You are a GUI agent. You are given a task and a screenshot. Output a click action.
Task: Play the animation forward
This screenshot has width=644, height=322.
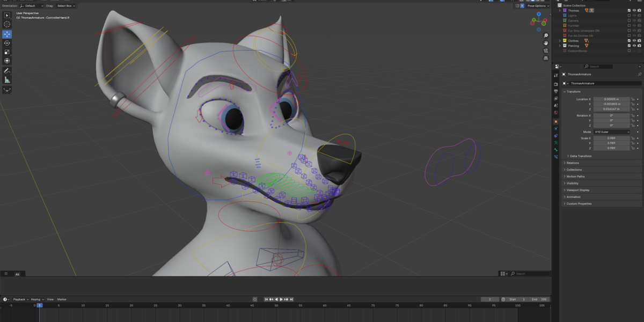point(281,299)
